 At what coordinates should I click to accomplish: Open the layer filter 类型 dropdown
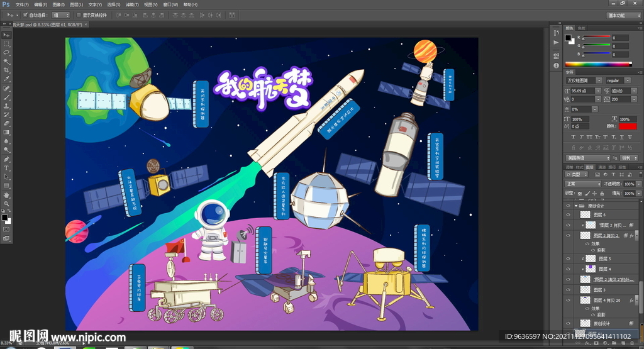pyautogui.click(x=576, y=175)
